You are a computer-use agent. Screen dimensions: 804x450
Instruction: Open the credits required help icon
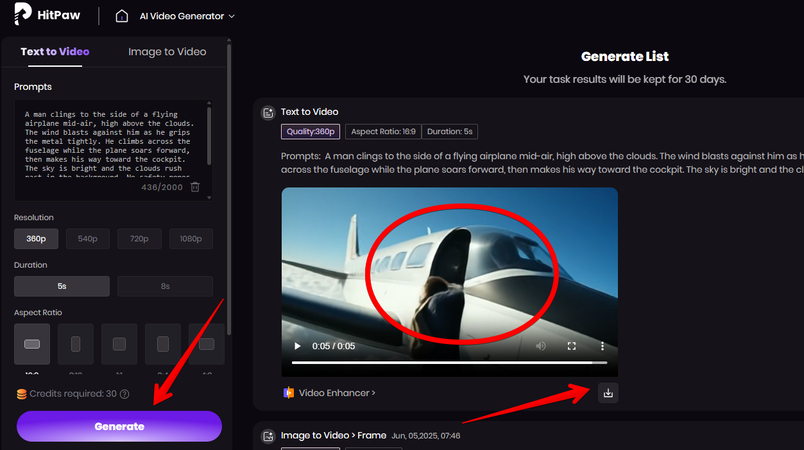[125, 394]
